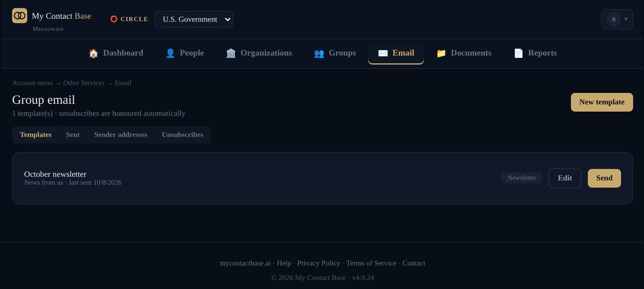The height and width of the screenshot is (289, 644).
Task: Click the Email envelope icon
Action: pos(383,53)
